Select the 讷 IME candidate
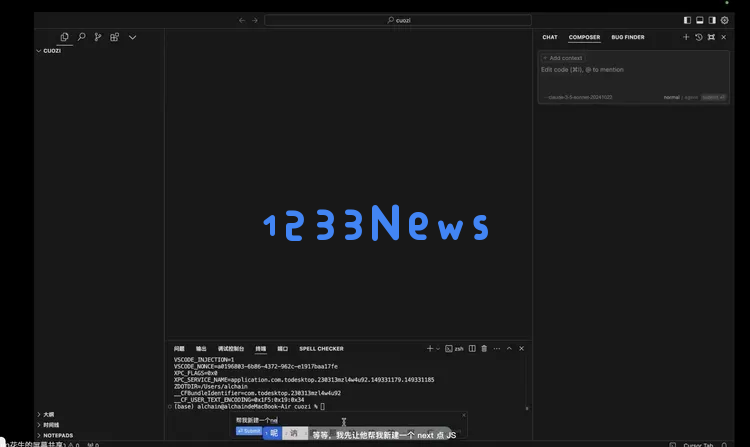The image size is (750, 447). point(293,433)
